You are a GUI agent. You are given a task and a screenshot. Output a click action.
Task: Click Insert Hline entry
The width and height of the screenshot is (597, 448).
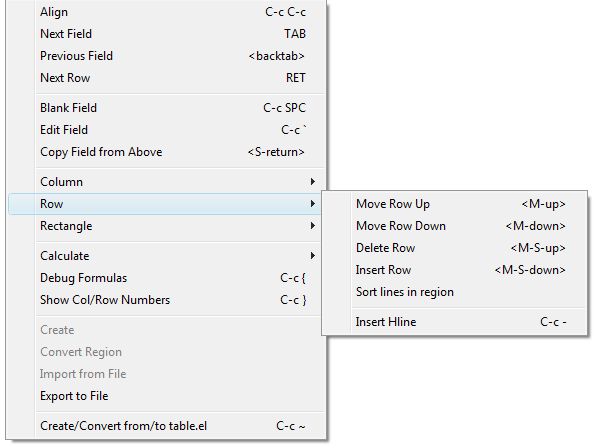[454, 322]
